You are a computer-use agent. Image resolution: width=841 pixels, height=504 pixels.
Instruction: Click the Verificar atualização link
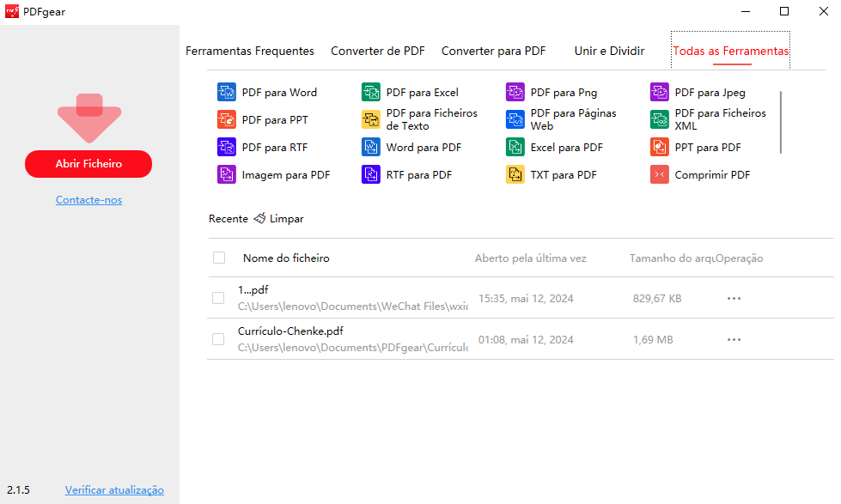coord(114,490)
